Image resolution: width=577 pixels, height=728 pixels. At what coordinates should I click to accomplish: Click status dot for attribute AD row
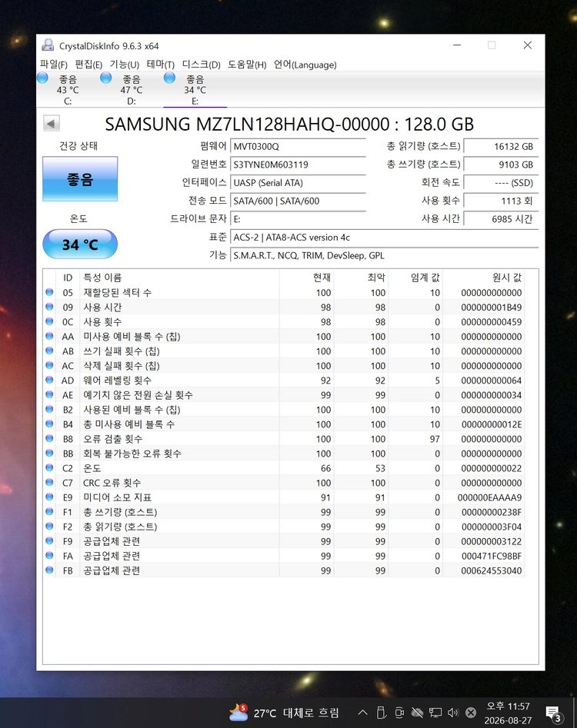tap(49, 380)
